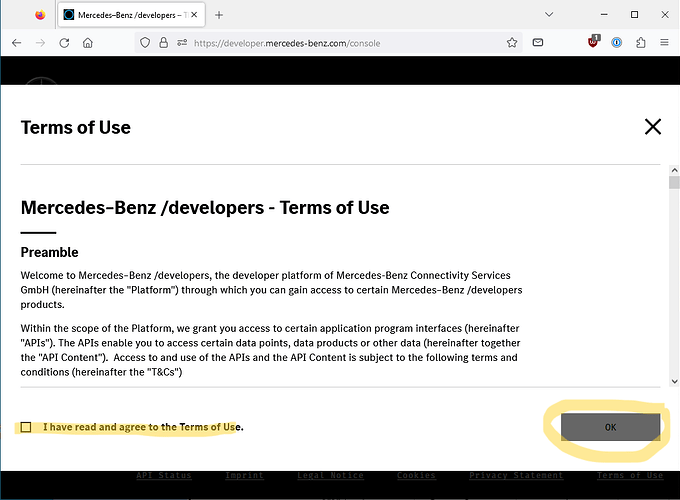Click the Preamble heading text

(x=49, y=252)
